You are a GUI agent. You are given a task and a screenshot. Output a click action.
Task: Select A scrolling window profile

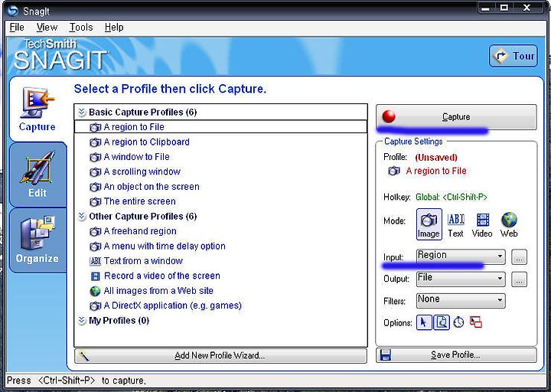tap(142, 171)
